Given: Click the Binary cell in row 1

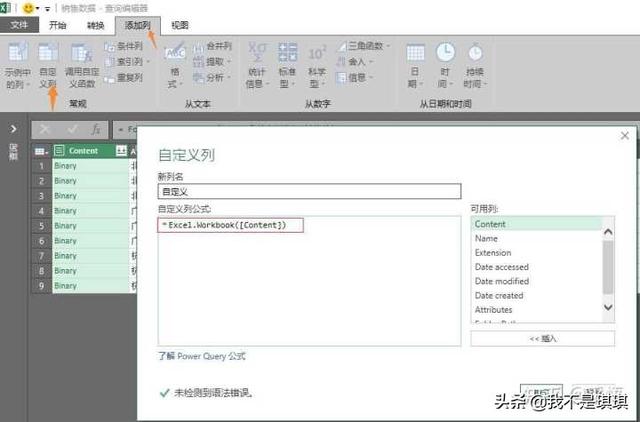Looking at the screenshot, I should (x=91, y=166).
